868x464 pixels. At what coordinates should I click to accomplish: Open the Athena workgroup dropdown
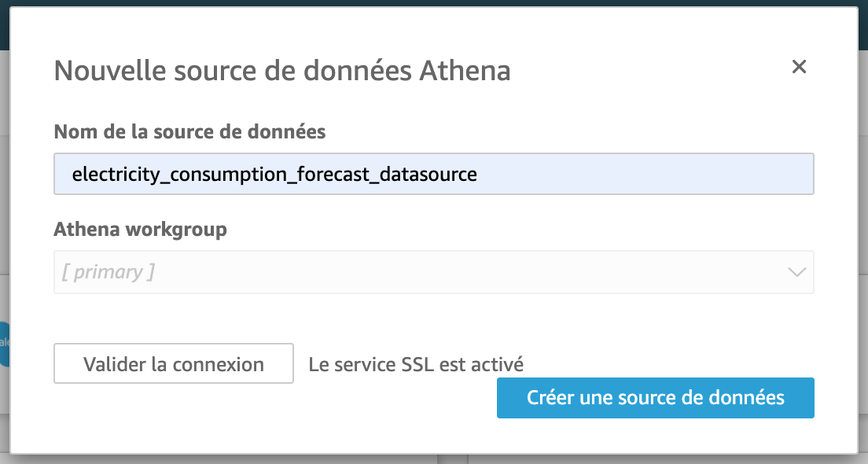(433, 272)
